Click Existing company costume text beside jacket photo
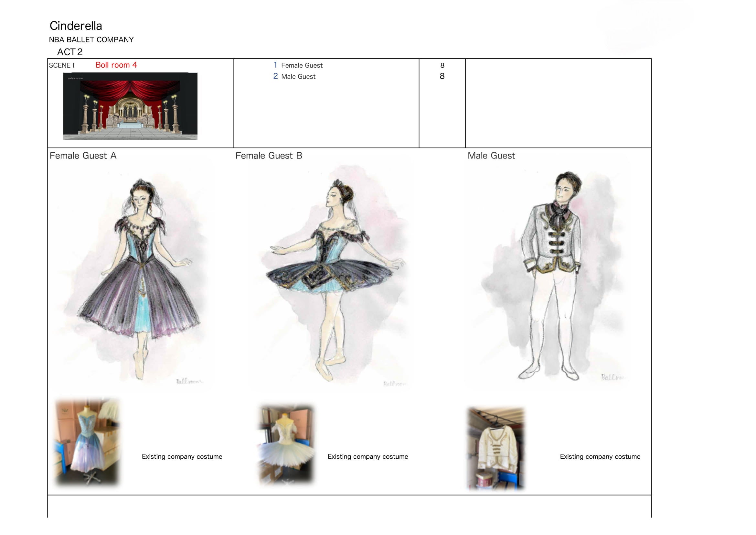Image resolution: width=756 pixels, height=535 pixels. click(x=600, y=456)
